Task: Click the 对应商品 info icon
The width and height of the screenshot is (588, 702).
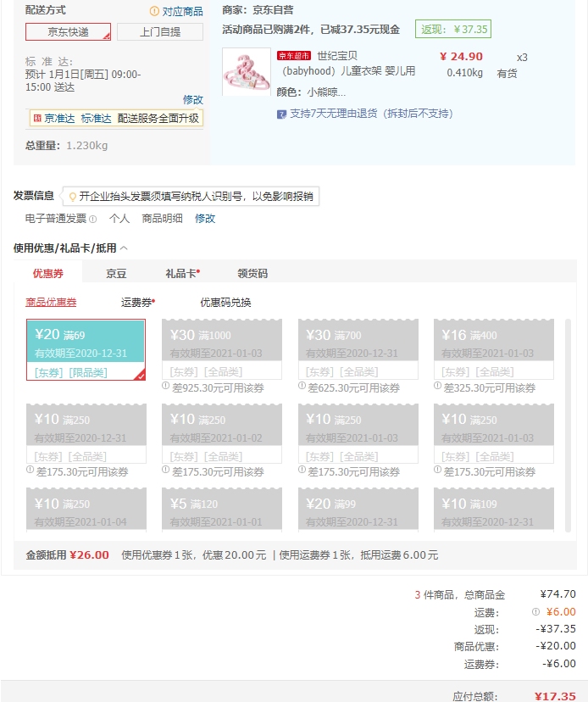Action: pyautogui.click(x=154, y=11)
